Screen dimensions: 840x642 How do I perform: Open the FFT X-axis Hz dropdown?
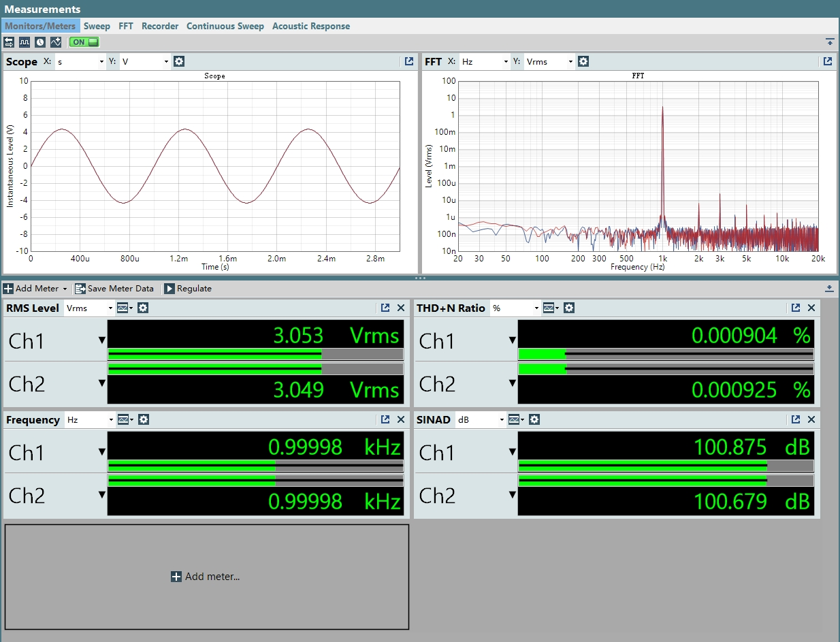point(485,61)
